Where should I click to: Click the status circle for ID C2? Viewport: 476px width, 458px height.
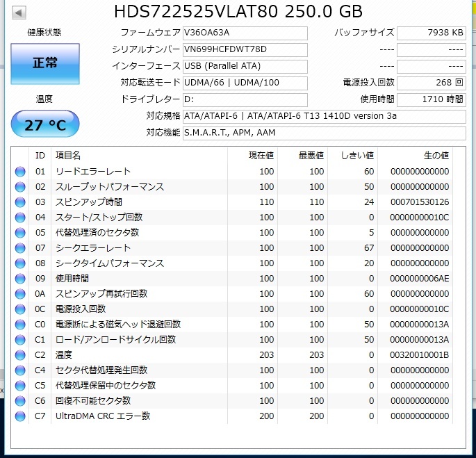(20, 355)
